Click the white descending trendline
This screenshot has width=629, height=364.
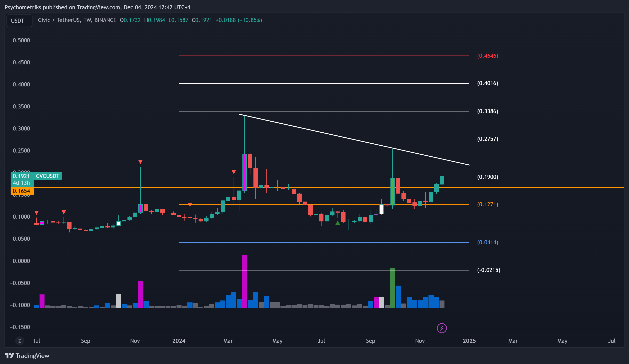pos(354,140)
